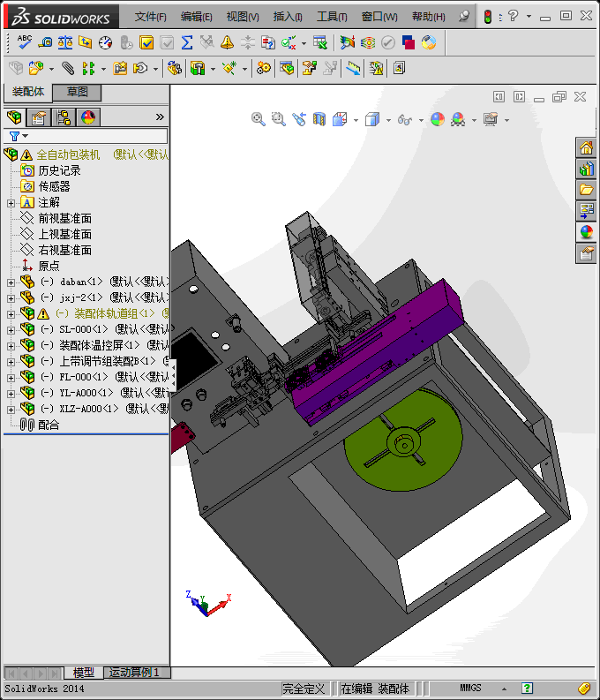Click the gears Assembly Features icon
600x700 pixels.
(x=263, y=68)
